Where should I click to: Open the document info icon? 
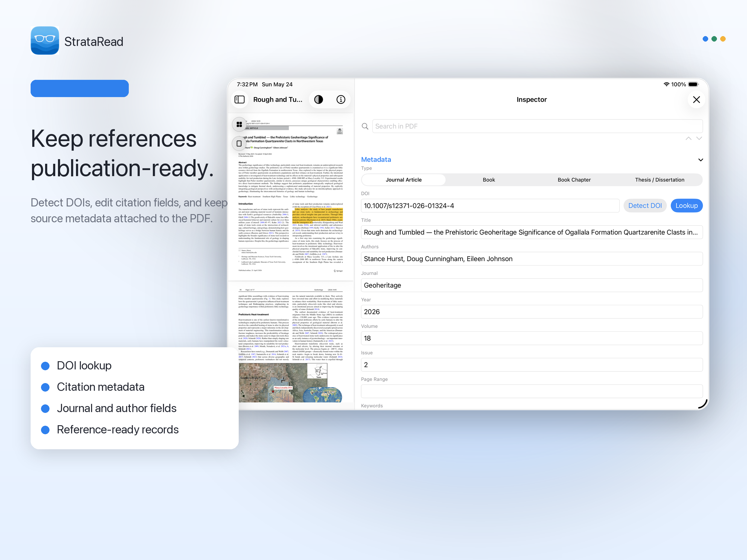pyautogui.click(x=341, y=100)
